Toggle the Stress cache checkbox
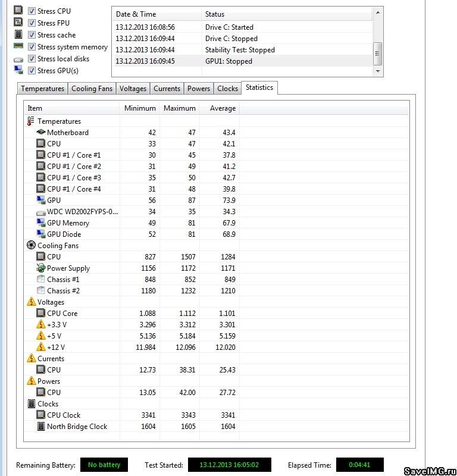Image resolution: width=457 pixels, height=476 pixels. [32, 35]
